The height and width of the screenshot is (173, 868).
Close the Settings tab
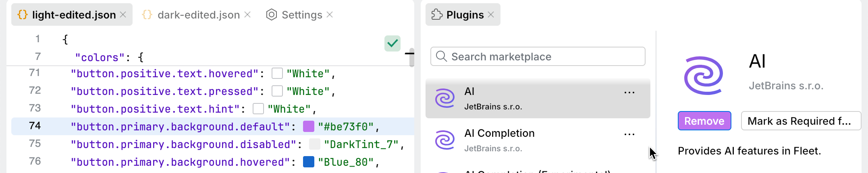pos(330,14)
